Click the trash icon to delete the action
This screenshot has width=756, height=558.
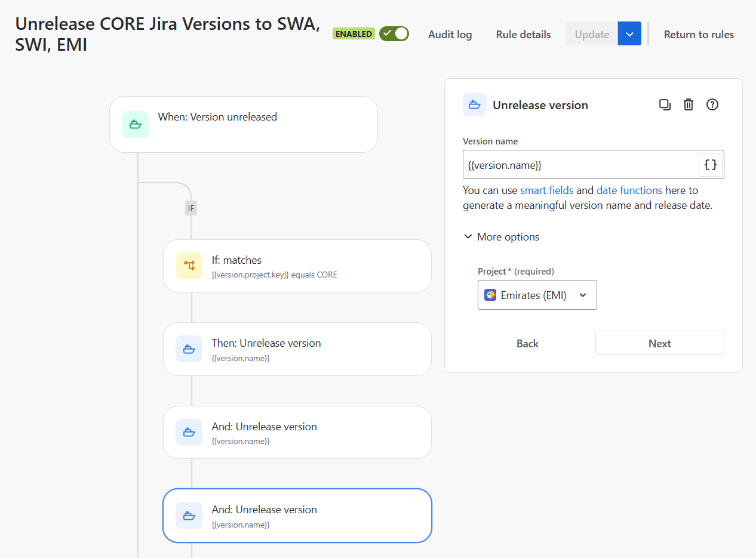[688, 104]
